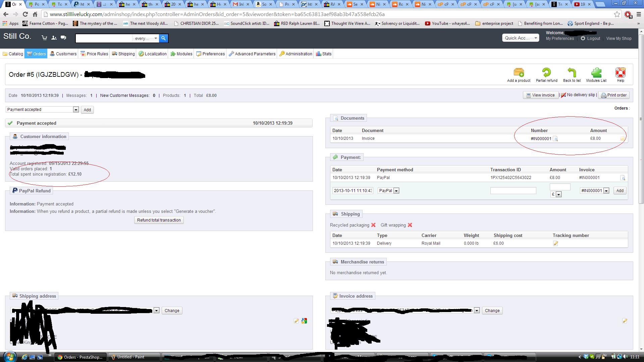Click the view icon beside invoice #IN000001

(x=555, y=139)
